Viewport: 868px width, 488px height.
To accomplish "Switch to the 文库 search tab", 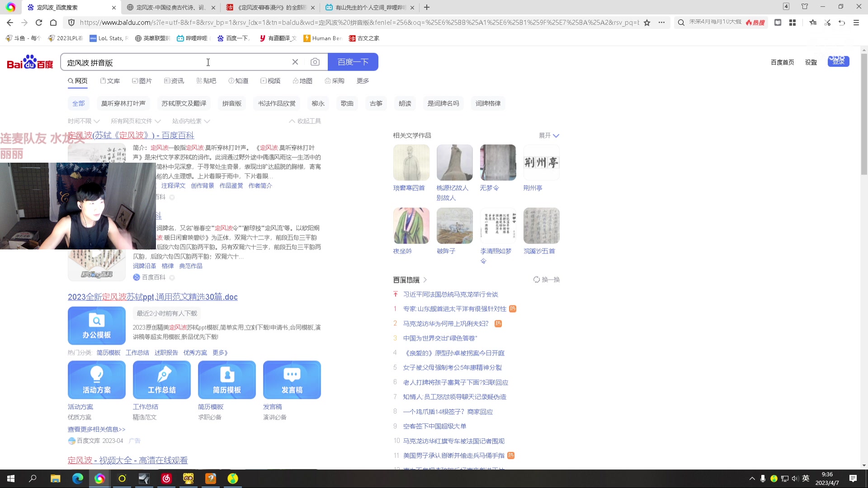I will [x=110, y=81].
